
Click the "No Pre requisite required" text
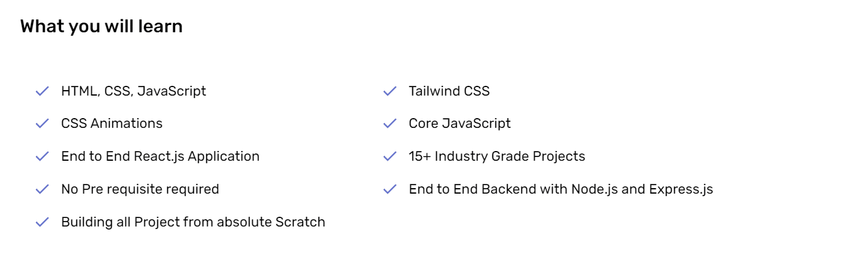click(x=140, y=189)
